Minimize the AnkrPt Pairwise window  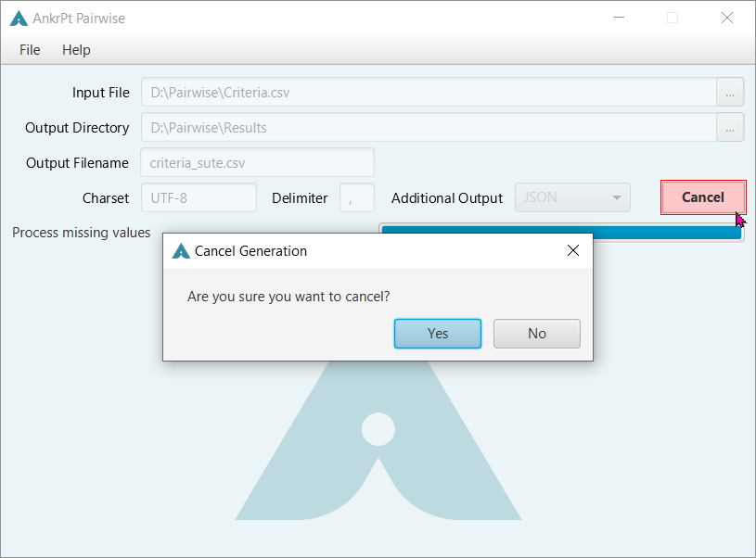pyautogui.click(x=619, y=18)
